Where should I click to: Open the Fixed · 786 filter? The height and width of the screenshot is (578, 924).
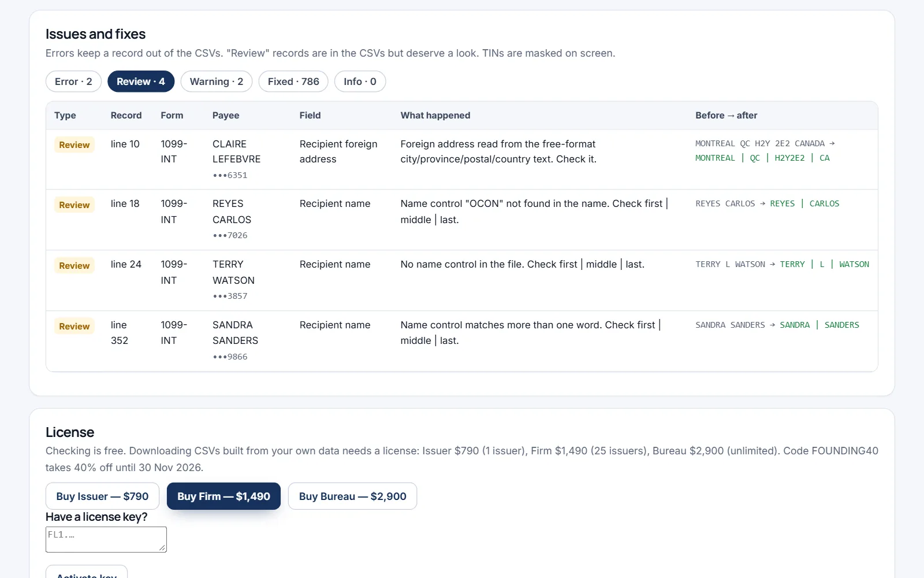click(x=293, y=81)
